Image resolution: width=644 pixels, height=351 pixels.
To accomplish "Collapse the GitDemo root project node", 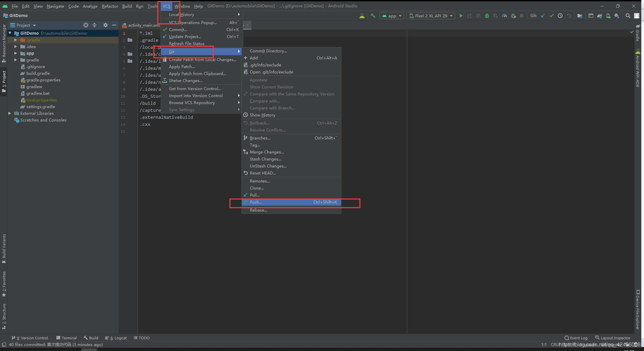I will tap(10, 33).
